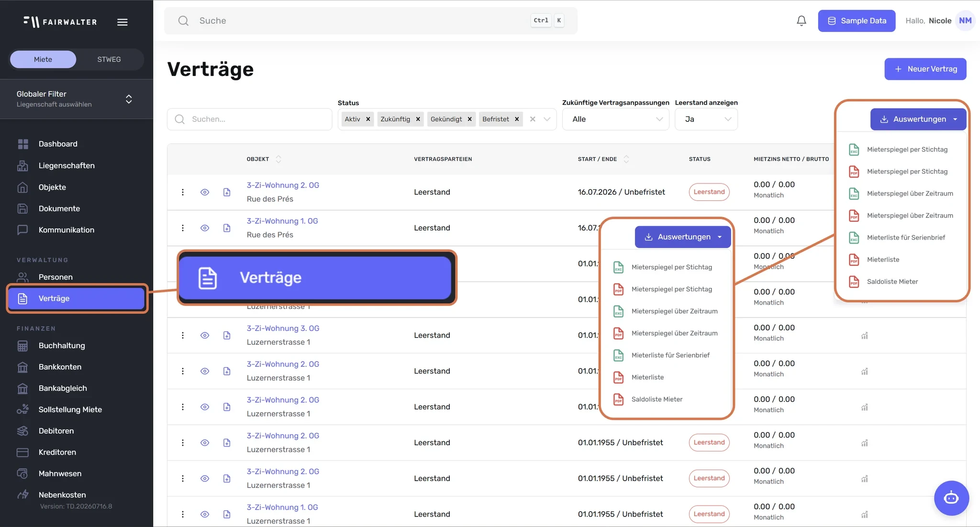Screen dimensions: 980x527
Task: Open Bankkonten in the sidebar
Action: 60,367
